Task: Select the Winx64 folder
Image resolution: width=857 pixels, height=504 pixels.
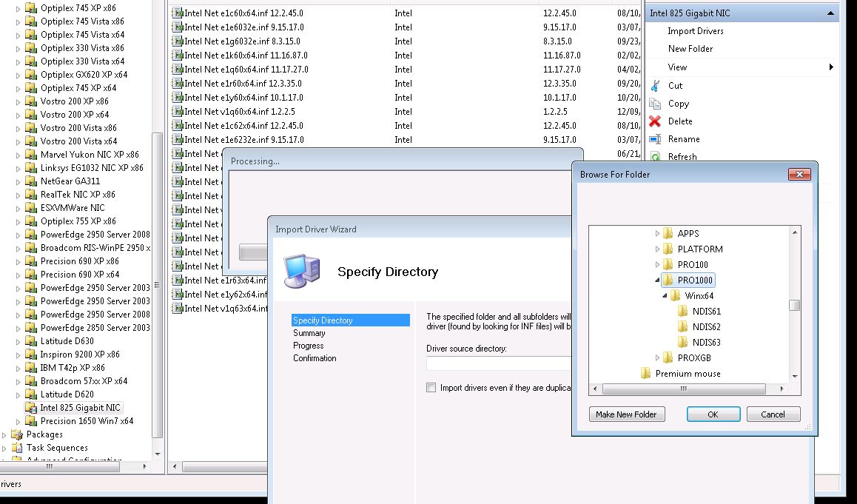Action: tap(699, 296)
